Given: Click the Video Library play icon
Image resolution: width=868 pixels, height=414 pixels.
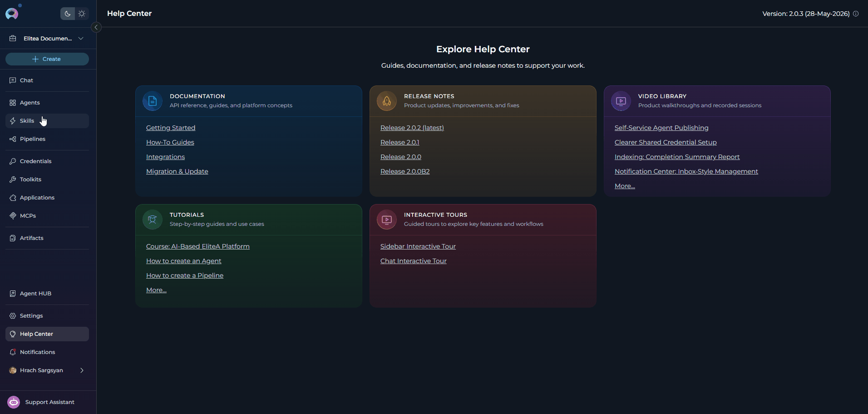Looking at the screenshot, I should tap(621, 101).
